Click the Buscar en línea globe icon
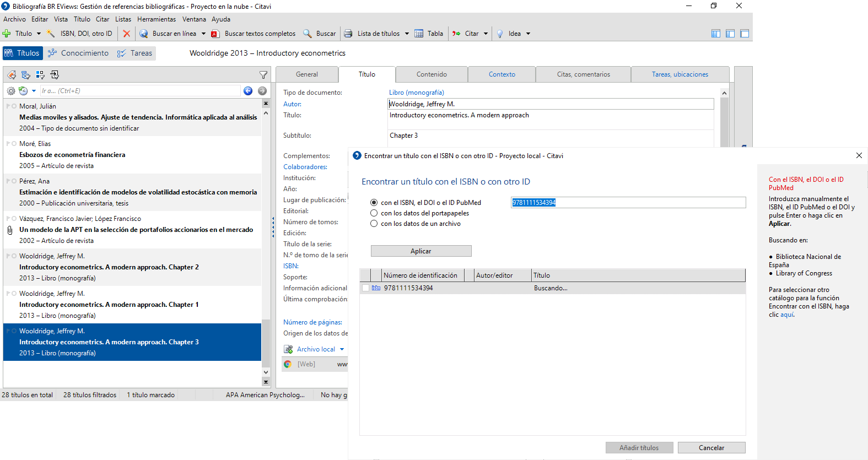The width and height of the screenshot is (868, 460). point(143,34)
